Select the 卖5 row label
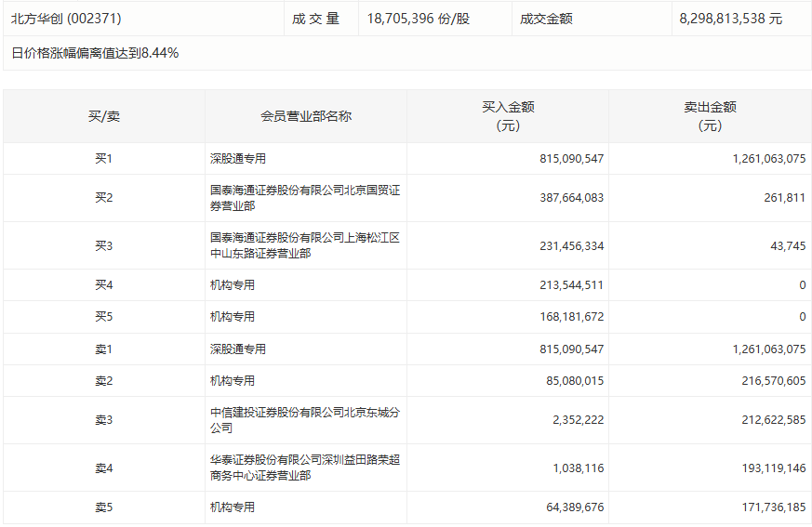The image size is (812, 527). 103,507
